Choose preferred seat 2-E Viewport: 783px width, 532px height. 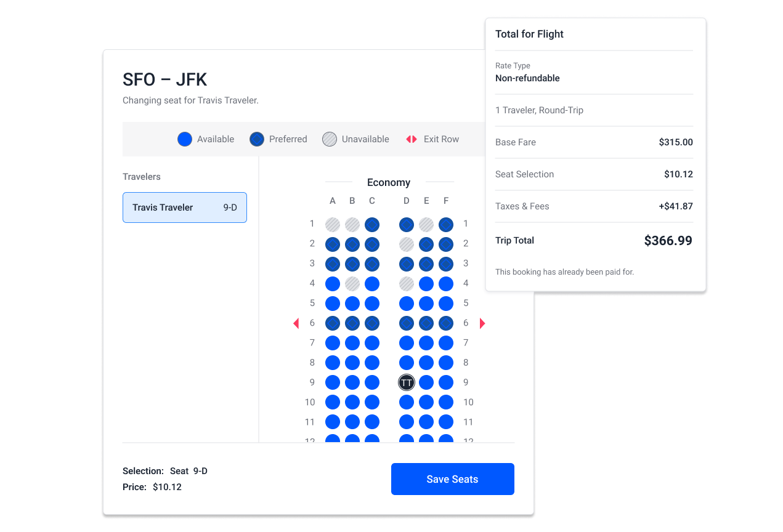click(426, 244)
